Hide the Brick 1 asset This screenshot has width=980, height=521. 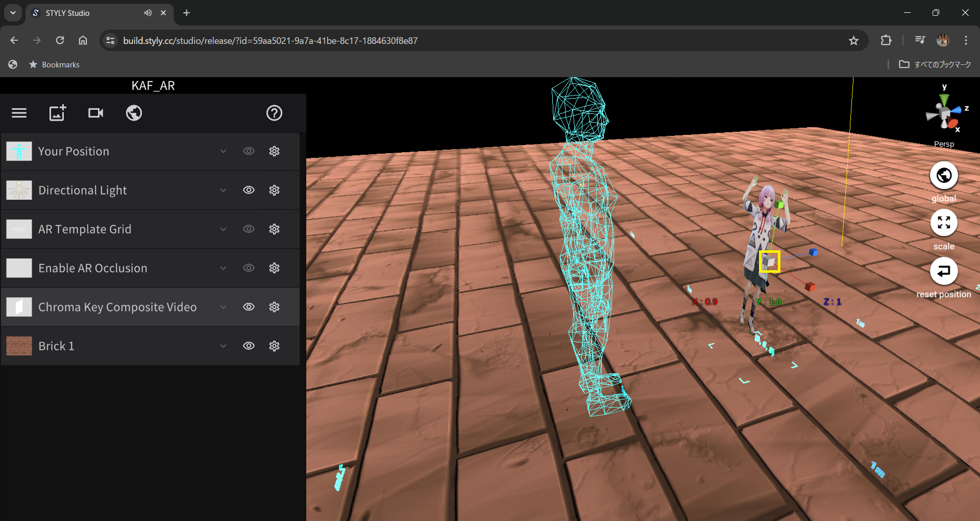(249, 346)
